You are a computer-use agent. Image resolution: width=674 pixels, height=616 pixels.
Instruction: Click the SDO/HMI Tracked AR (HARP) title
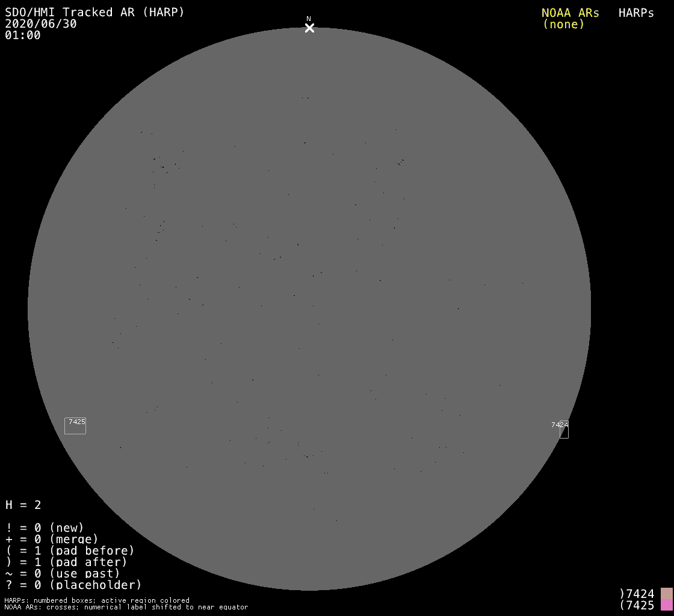[x=94, y=13]
